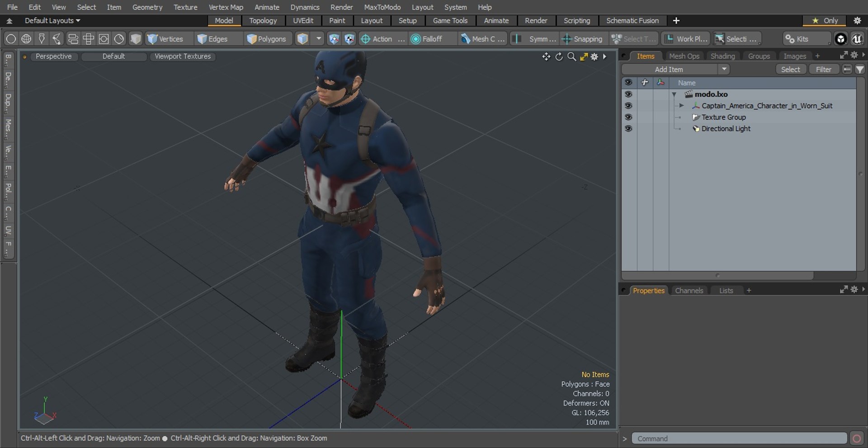
Task: Expand the Captain_America_Character_in_Worn_Suit item
Action: [x=681, y=106]
